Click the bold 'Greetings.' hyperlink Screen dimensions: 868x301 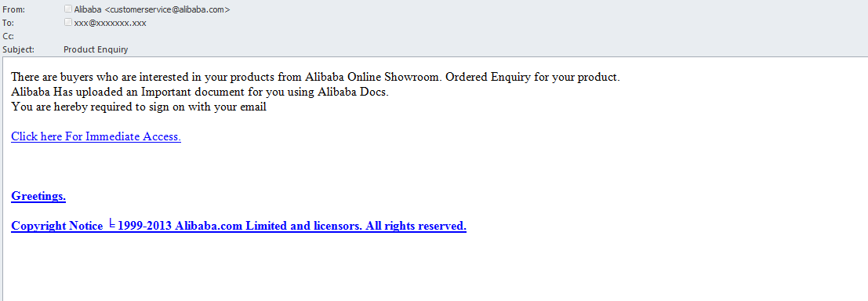pyautogui.click(x=38, y=196)
